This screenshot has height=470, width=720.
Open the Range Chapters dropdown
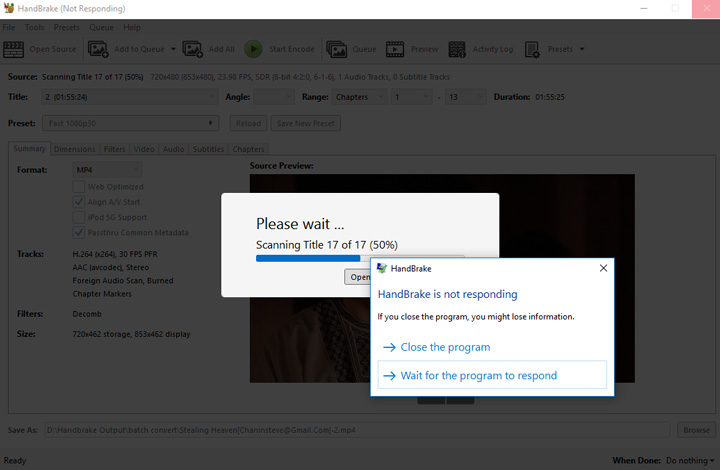[x=359, y=97]
